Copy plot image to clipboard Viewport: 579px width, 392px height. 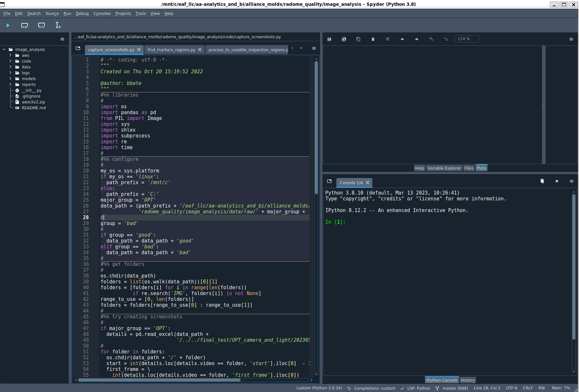point(358,39)
